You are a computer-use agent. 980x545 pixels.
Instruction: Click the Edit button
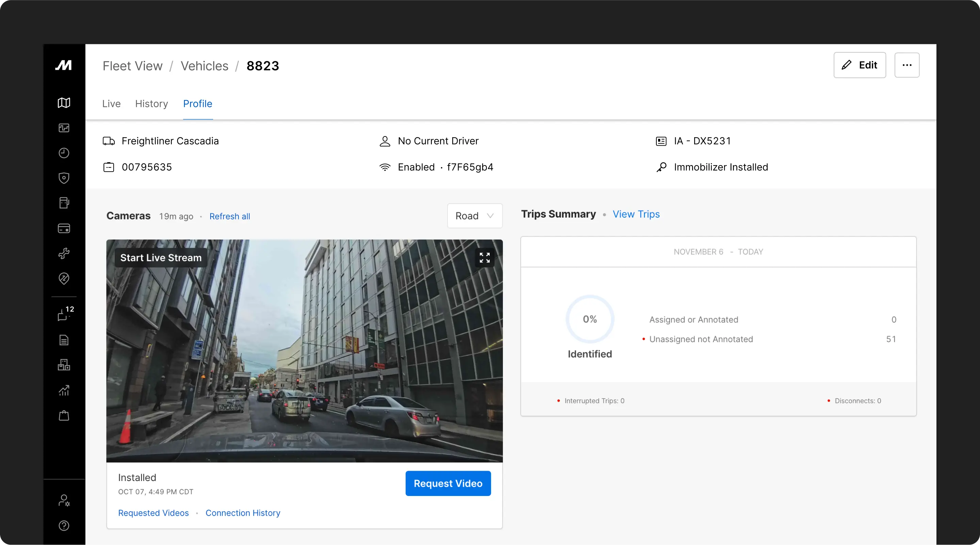[860, 65]
